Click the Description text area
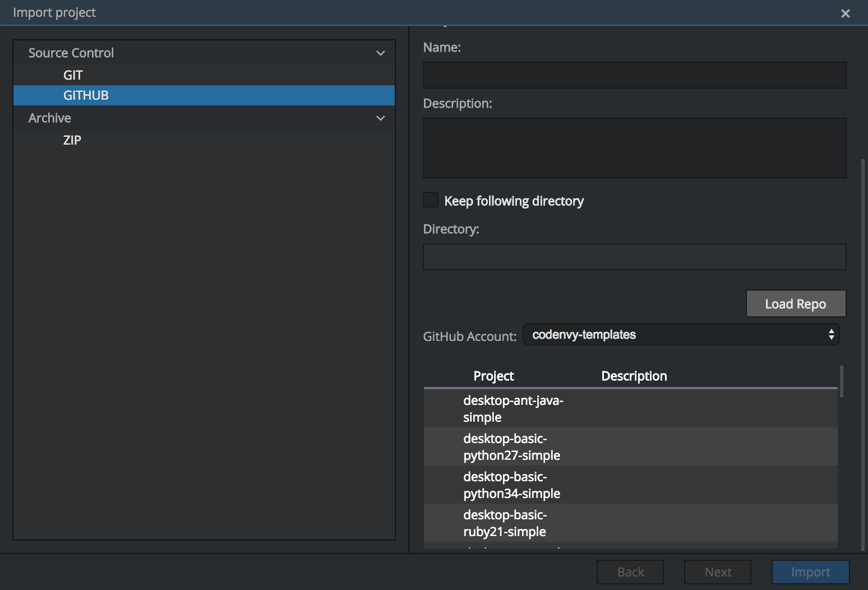 [634, 148]
